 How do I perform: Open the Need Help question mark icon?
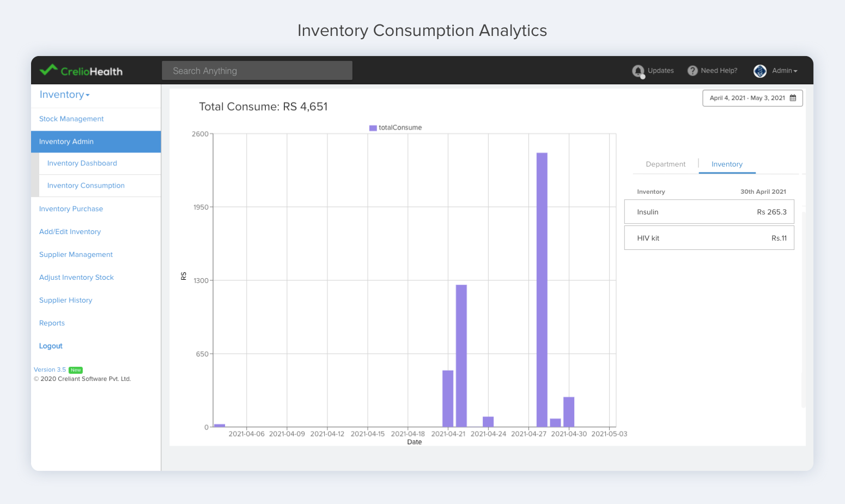pyautogui.click(x=692, y=71)
